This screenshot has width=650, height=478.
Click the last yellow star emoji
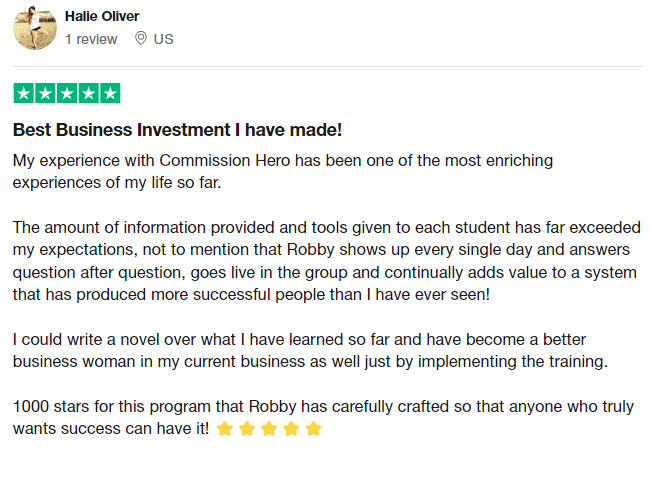coord(313,429)
